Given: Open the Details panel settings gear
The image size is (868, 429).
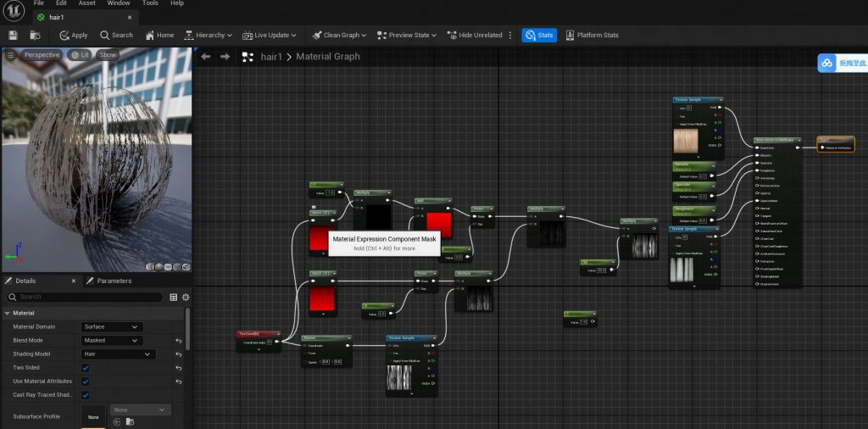Looking at the screenshot, I should pyautogui.click(x=186, y=298).
